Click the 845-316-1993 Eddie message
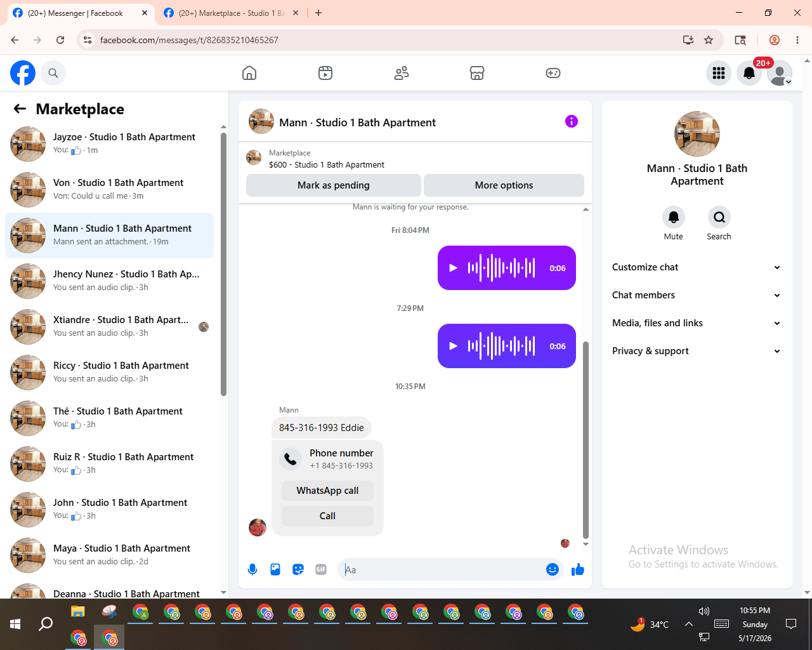The width and height of the screenshot is (812, 650). click(322, 428)
